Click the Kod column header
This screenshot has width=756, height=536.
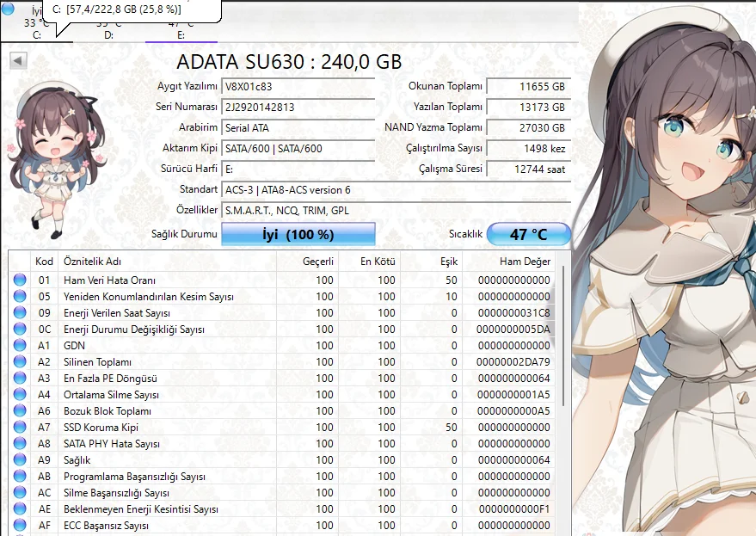[44, 262]
